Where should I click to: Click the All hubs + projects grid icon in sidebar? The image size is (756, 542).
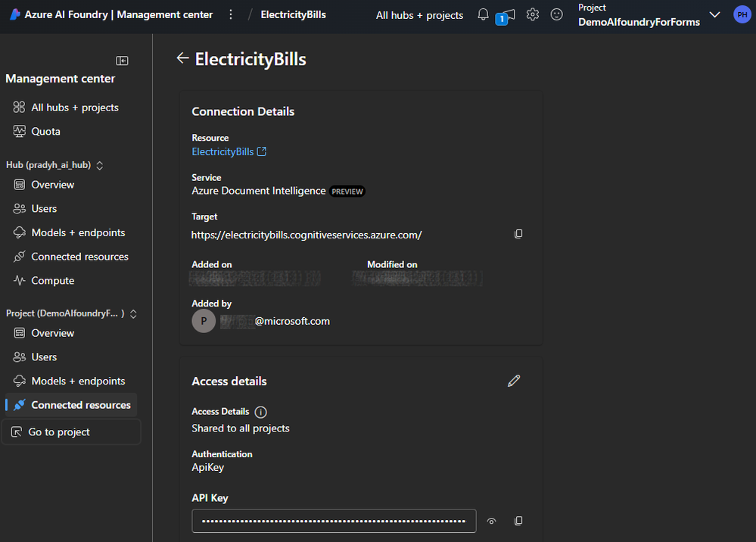(x=19, y=107)
